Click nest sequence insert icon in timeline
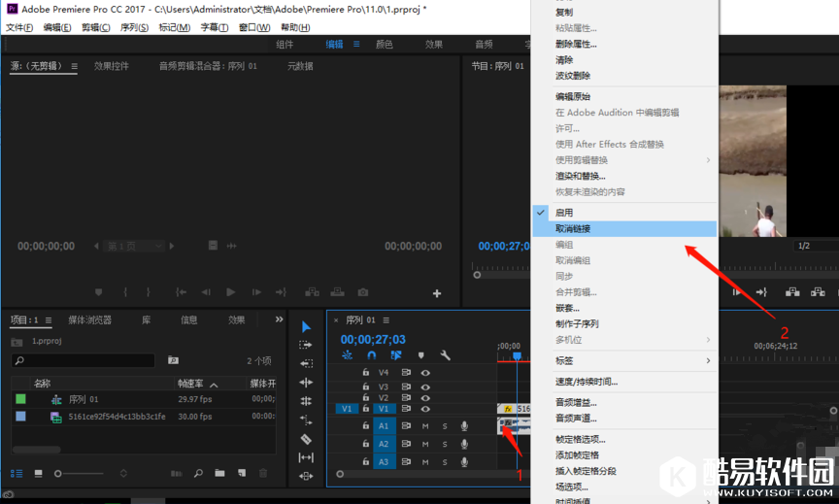This screenshot has height=504, width=839. (x=348, y=354)
